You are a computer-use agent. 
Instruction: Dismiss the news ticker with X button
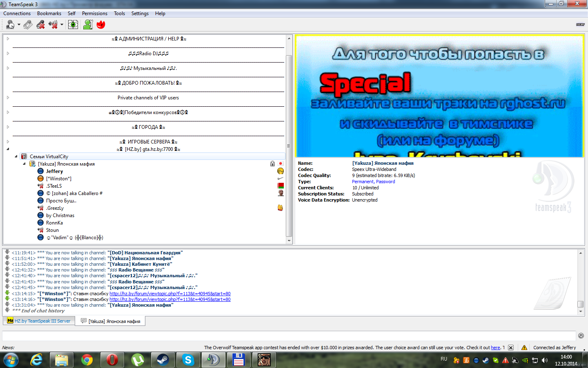coord(511,348)
